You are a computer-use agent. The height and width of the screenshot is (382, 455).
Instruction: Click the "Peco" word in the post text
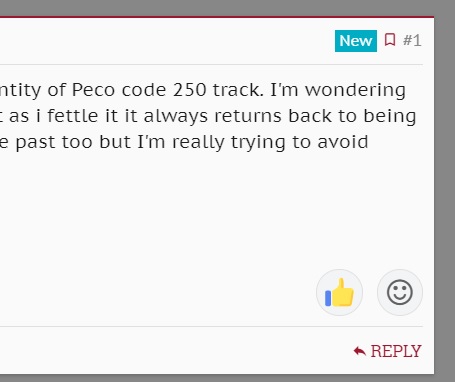(x=93, y=90)
